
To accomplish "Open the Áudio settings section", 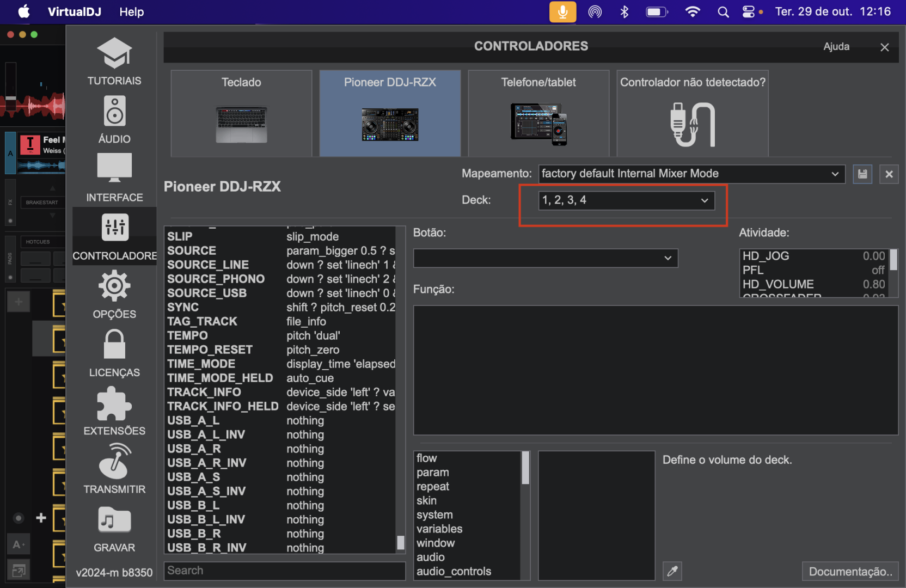I will 114,120.
